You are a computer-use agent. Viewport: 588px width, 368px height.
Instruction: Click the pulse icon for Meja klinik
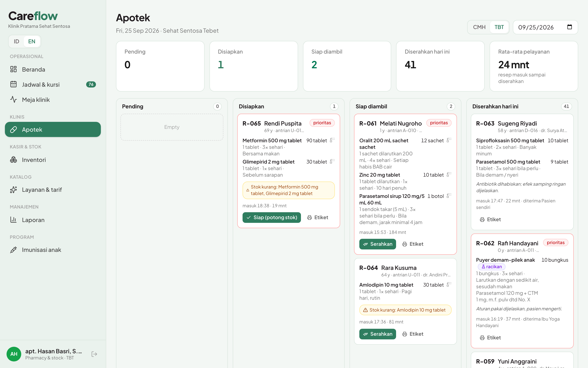13,100
